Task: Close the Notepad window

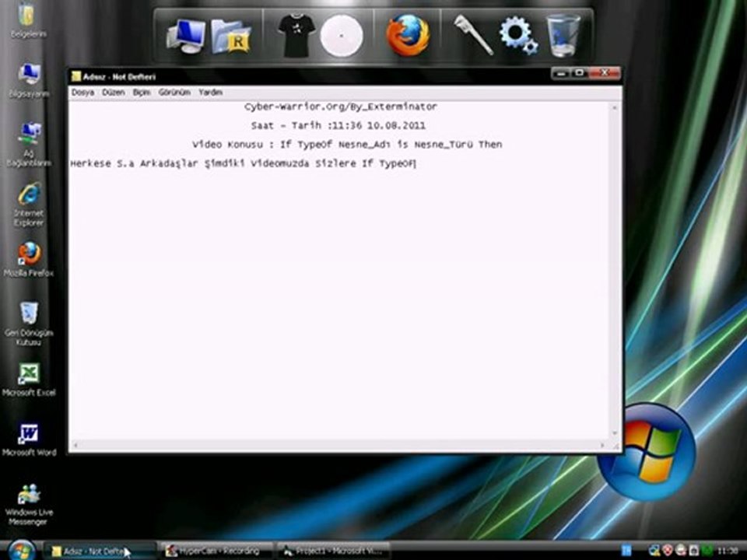Action: pos(605,73)
